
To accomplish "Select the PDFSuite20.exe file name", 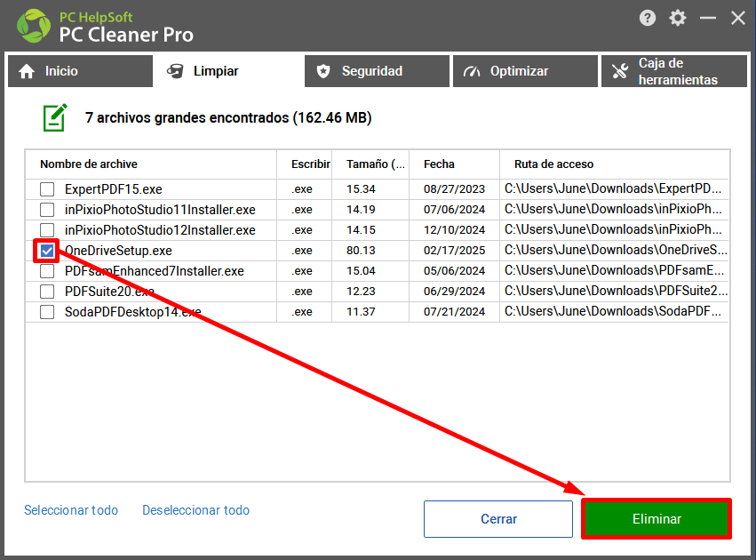I will (x=109, y=292).
